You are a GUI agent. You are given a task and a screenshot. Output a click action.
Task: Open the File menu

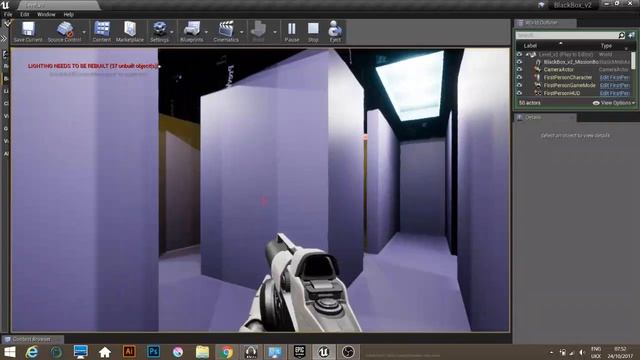[x=8, y=14]
